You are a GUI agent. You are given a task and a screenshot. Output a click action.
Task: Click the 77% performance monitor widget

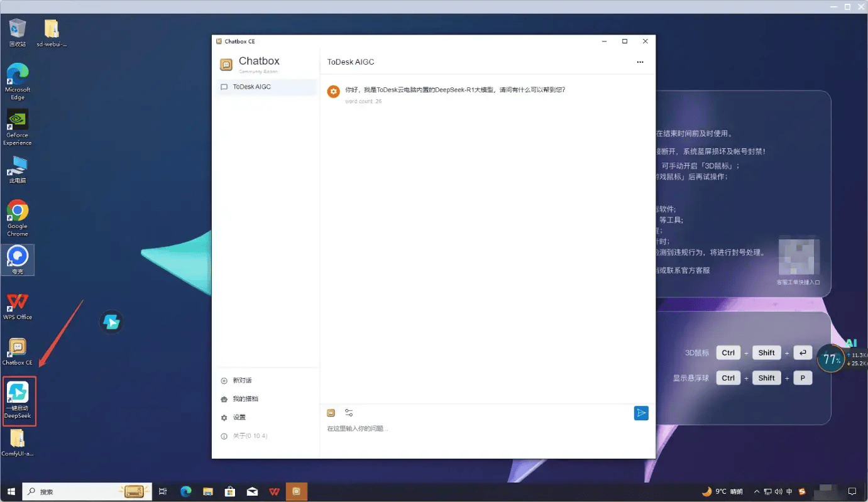pos(831,359)
